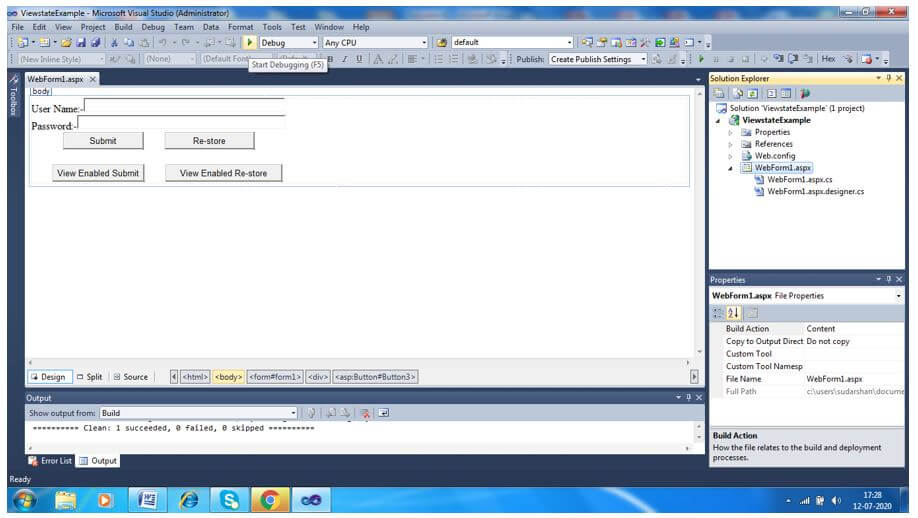Viewport: 918px width, 518px height.
Task: Expand the References folder node
Action: [730, 145]
